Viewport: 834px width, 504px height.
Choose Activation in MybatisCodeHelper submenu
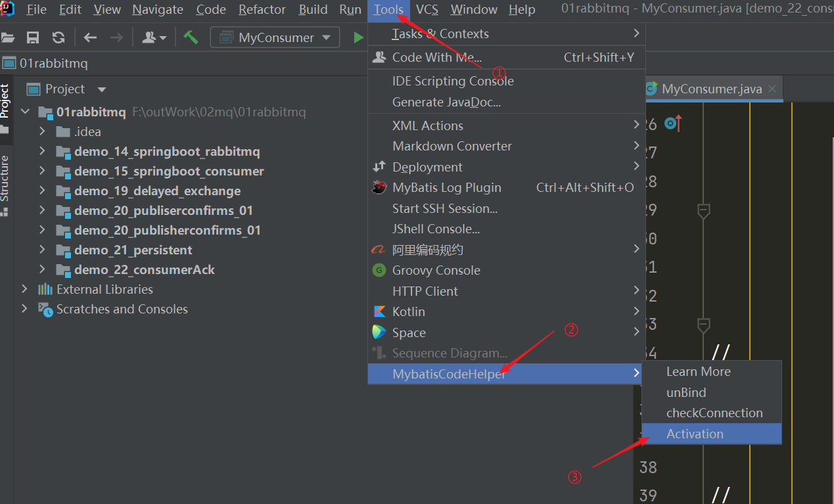(712, 434)
